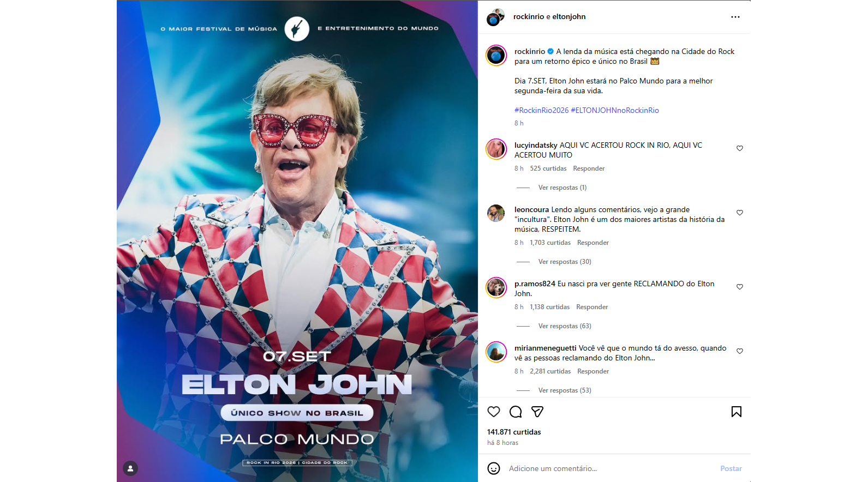
Task: Expand Ver respostas (53) replies
Action: pos(565,390)
